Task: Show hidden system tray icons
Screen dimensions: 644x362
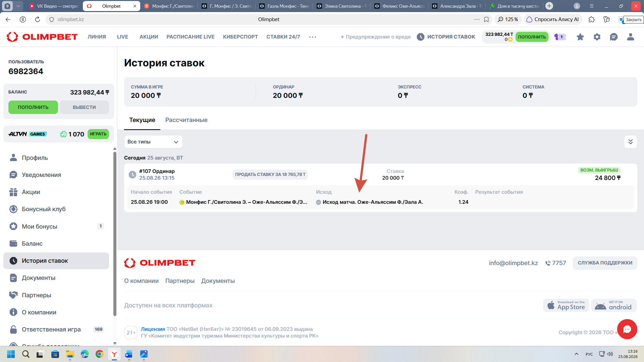Action: [577, 354]
